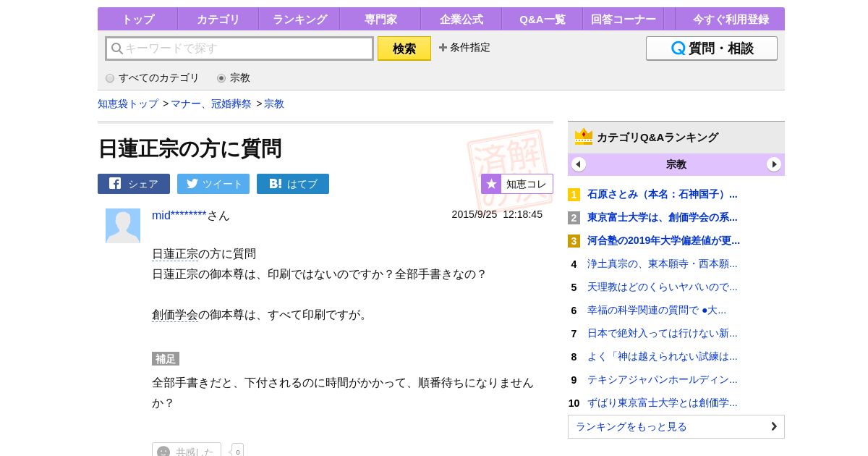The image size is (868, 456).
Task: Click the chevron on ランキングをもっと見る
Action: pyautogui.click(x=773, y=426)
